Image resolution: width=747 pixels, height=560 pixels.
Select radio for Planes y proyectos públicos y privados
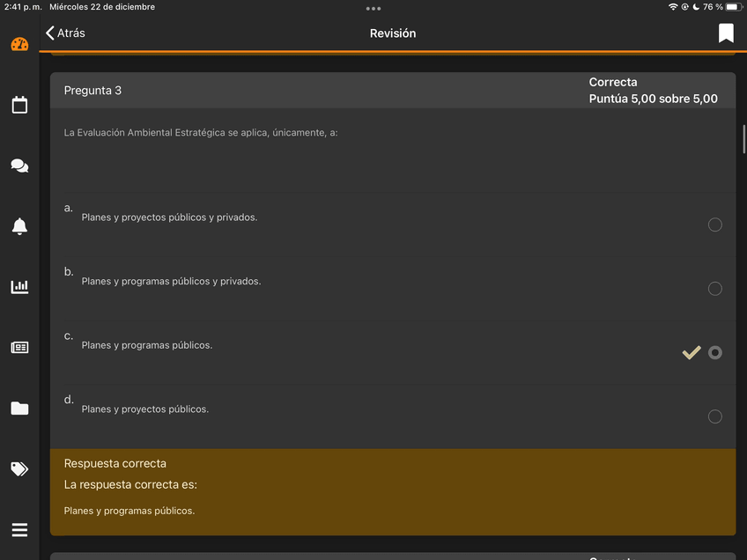(x=714, y=225)
